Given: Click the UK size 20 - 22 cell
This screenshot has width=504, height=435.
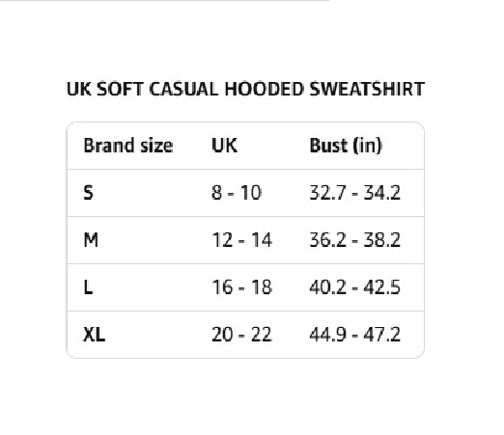Looking at the screenshot, I should click(x=241, y=335).
